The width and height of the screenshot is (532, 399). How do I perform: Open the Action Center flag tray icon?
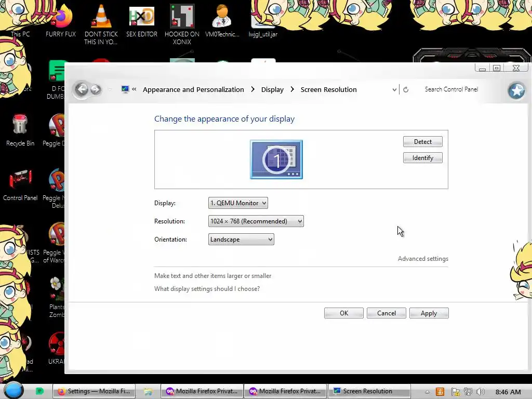(x=455, y=392)
